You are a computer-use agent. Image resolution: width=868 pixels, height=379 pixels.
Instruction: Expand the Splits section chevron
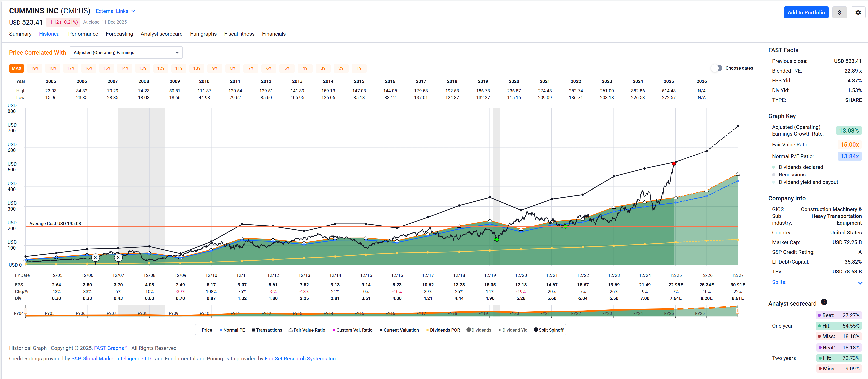[x=860, y=283]
